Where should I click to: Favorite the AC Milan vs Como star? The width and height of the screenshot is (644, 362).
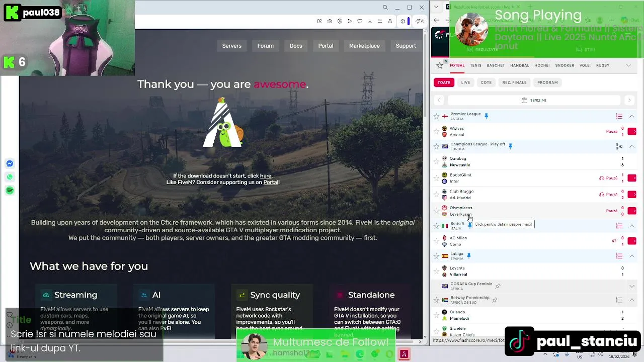(x=436, y=241)
